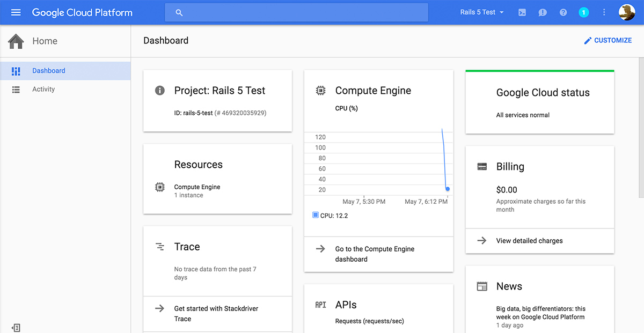644x333 pixels.
Task: Click the feedback exclamation bubble icon
Action: tap(543, 12)
